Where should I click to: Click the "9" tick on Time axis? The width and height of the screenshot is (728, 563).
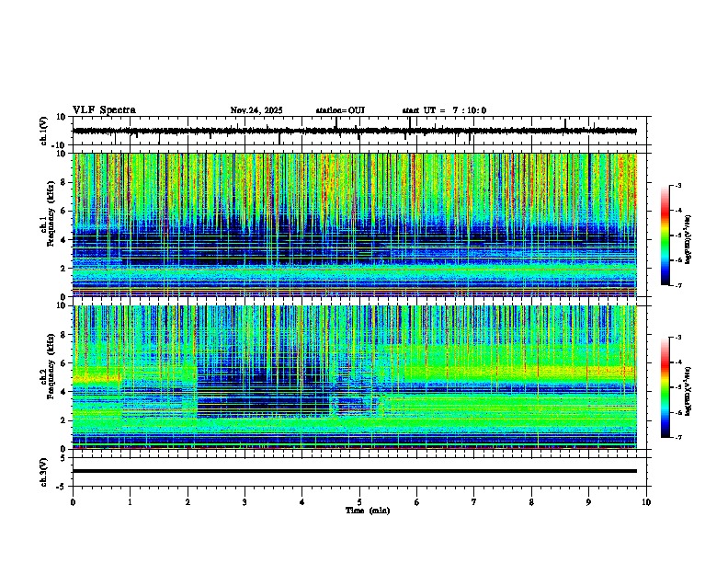point(588,502)
